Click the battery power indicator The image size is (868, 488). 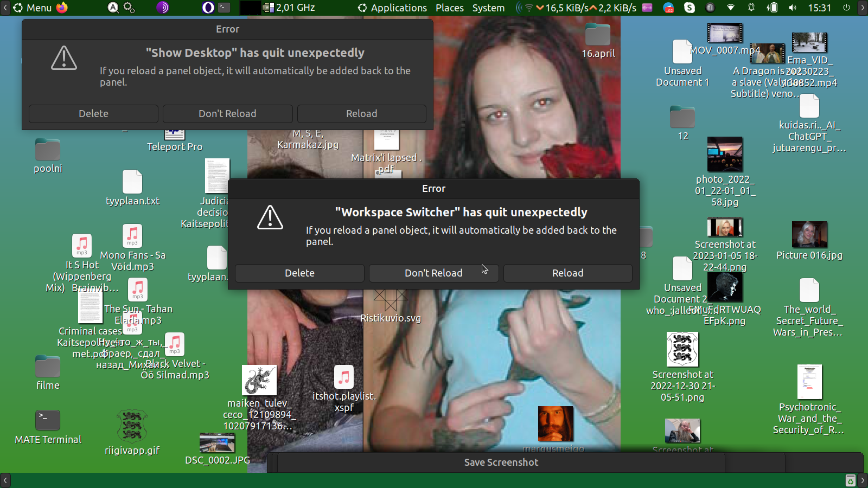click(772, 8)
